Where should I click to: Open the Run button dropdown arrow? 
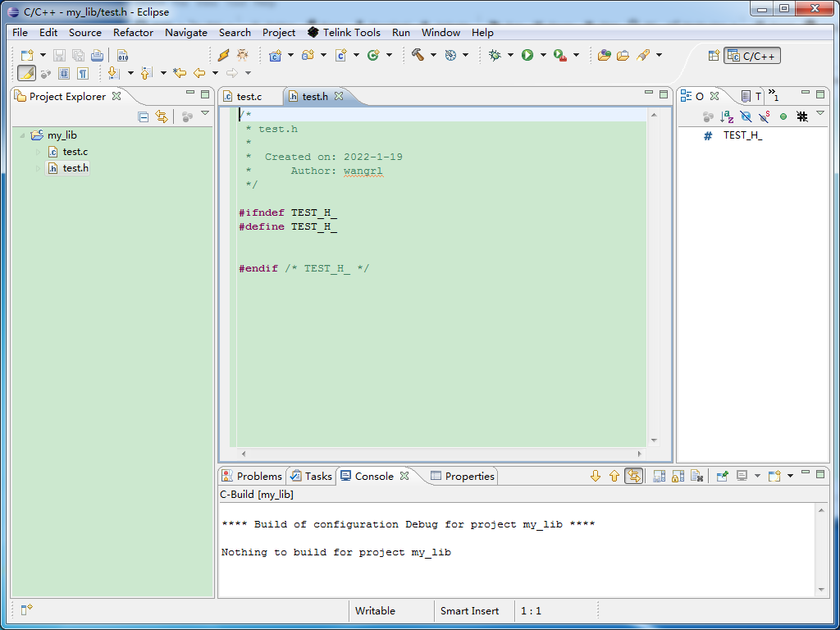pyautogui.click(x=542, y=55)
